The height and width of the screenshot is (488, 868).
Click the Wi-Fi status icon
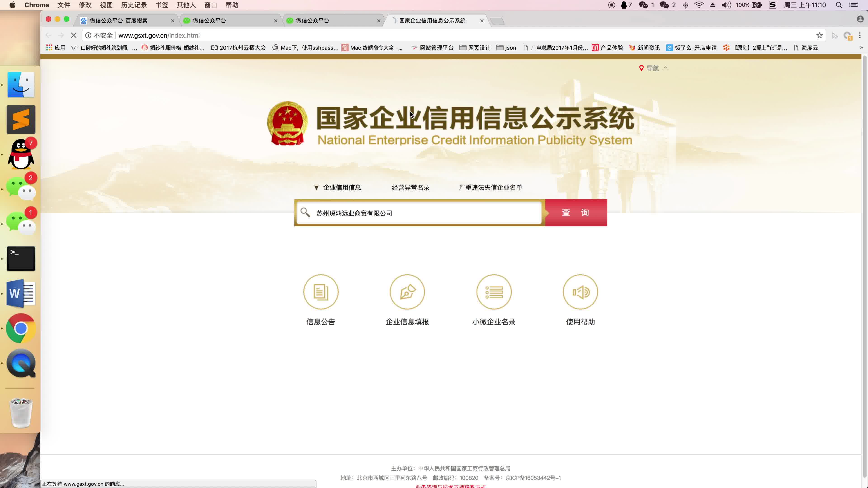click(x=699, y=5)
